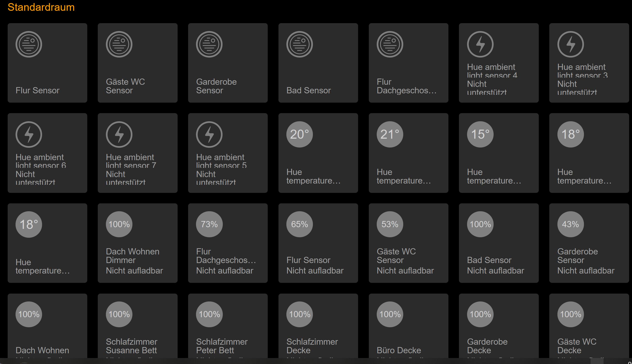Click the 53% Gäste WC Sensor badge
Viewport: 632px width, 364px height.
click(x=390, y=224)
